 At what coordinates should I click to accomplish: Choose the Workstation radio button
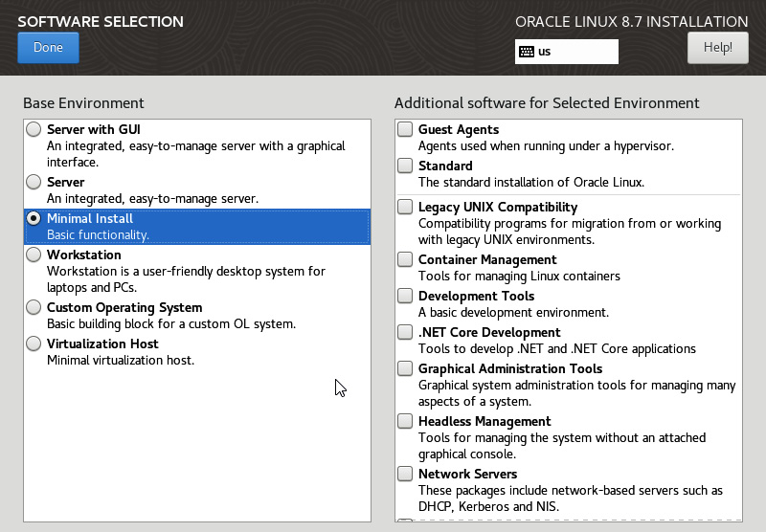pyautogui.click(x=34, y=255)
